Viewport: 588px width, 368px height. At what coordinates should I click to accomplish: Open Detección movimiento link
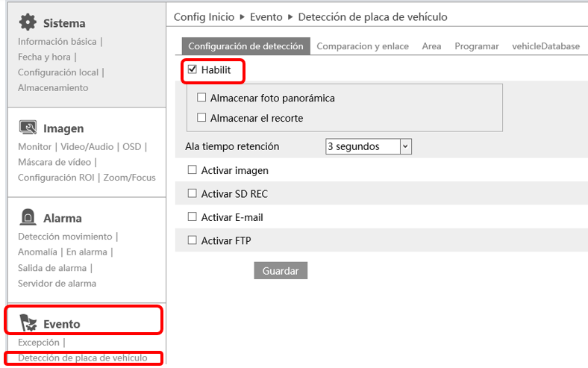(65, 237)
